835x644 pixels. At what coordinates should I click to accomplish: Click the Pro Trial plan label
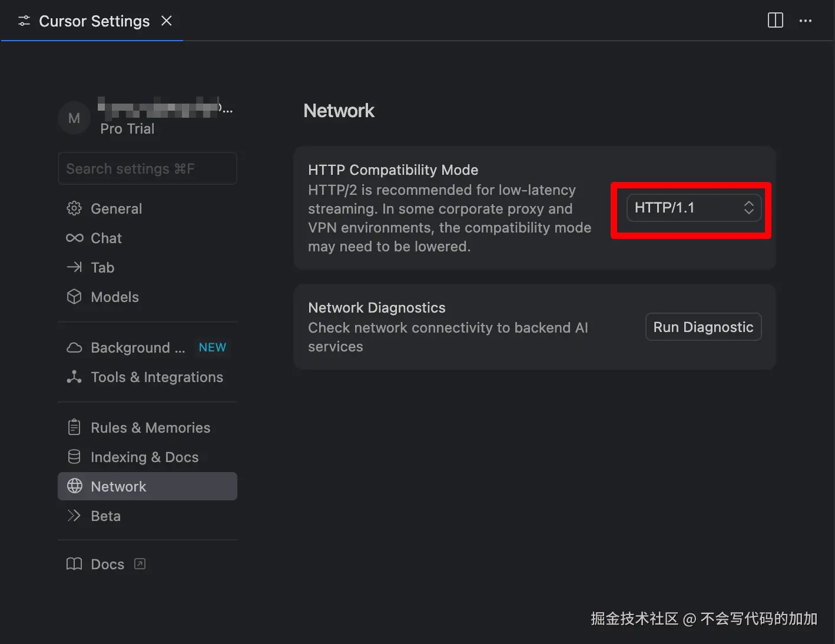[x=127, y=128]
